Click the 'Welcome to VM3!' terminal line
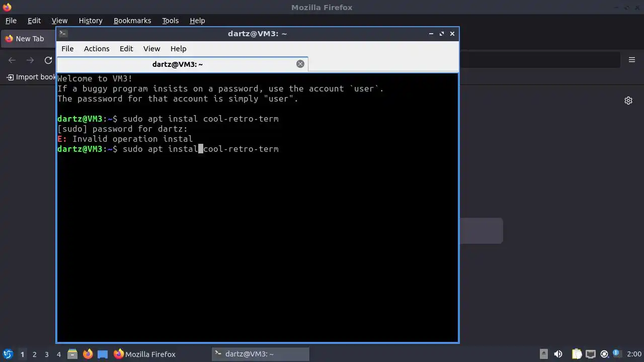This screenshot has width=644, height=362. [x=95, y=78]
